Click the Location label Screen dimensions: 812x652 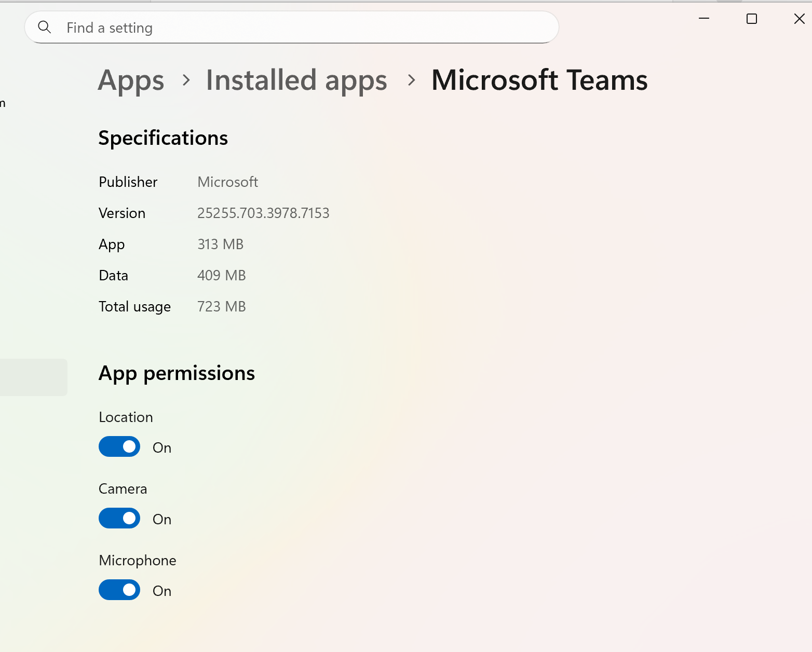(126, 417)
